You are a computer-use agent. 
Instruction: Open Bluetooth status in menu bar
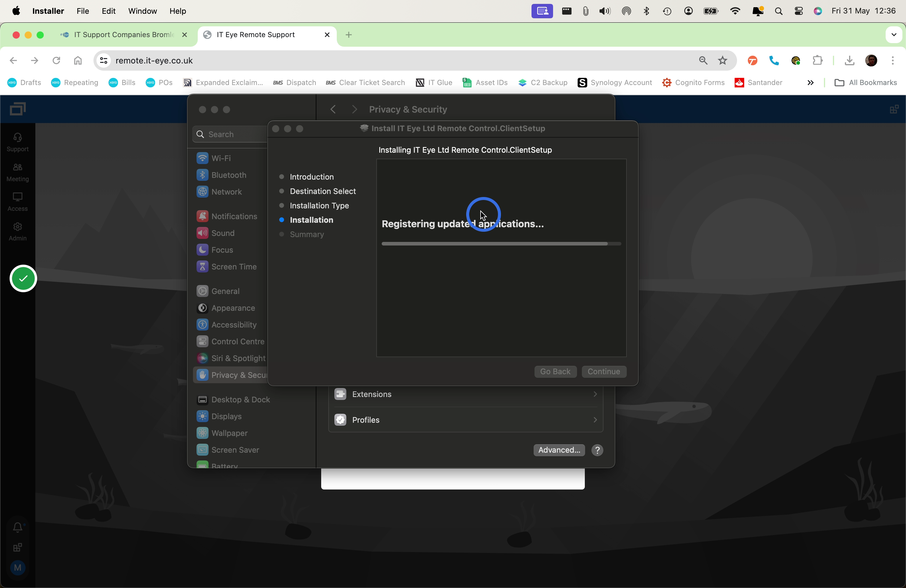[x=646, y=11]
